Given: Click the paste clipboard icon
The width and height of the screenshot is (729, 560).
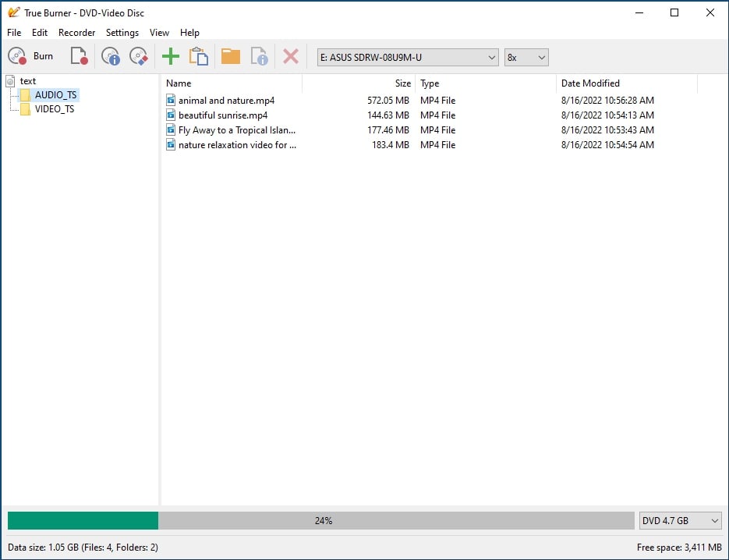Looking at the screenshot, I should (199, 56).
